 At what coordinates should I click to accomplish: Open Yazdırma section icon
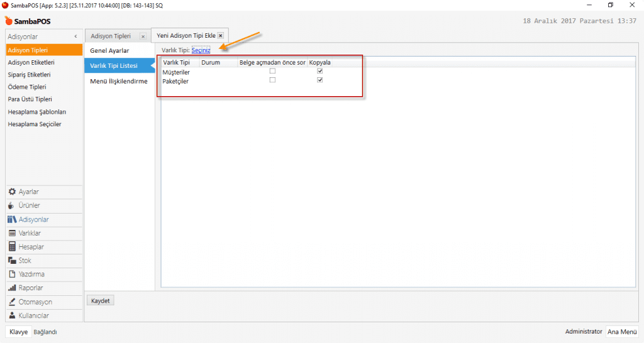click(x=12, y=275)
